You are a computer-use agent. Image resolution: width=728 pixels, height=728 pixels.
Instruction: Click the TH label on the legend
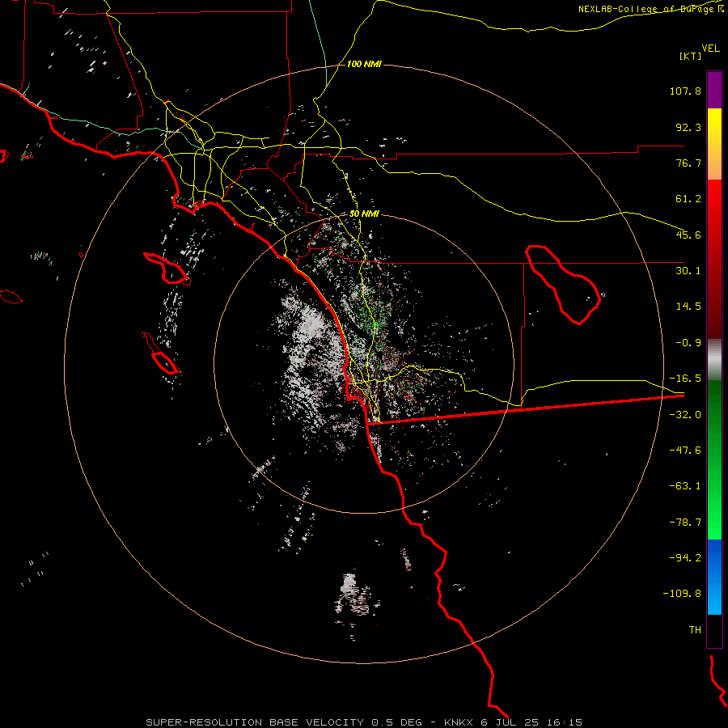click(695, 630)
